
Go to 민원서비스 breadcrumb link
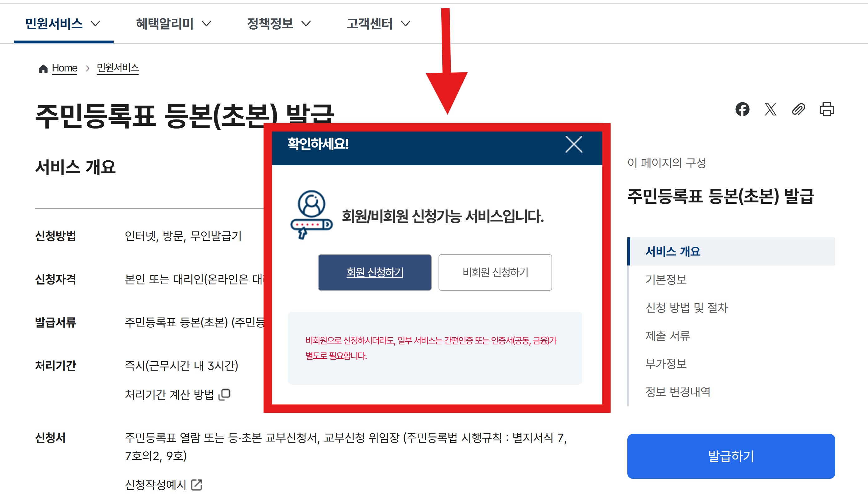tap(118, 68)
